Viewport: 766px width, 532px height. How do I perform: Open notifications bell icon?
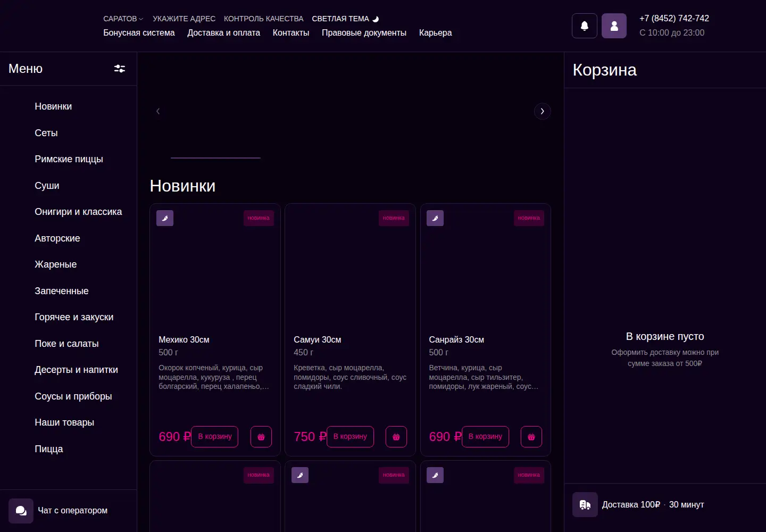pos(584,26)
